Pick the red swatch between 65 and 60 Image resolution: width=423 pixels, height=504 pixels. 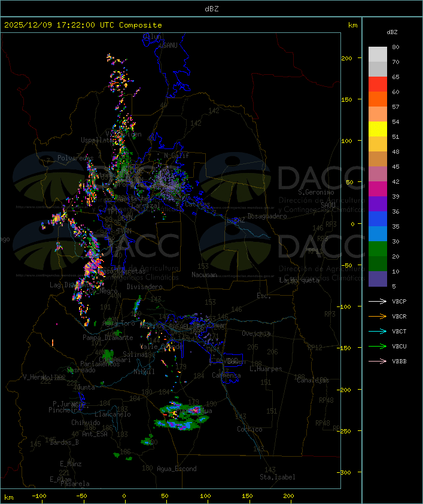(378, 84)
